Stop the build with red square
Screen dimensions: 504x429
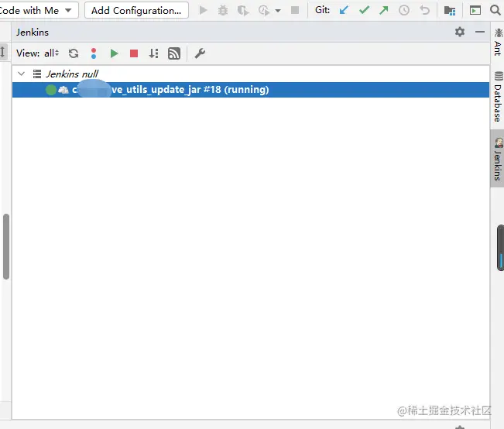(x=134, y=53)
